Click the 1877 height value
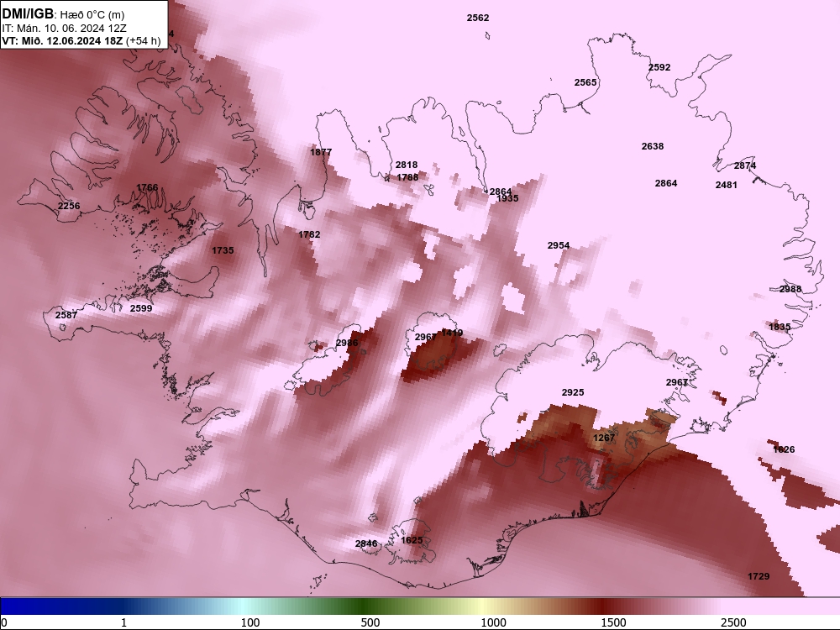Screen dimensions: 840x630 [321, 152]
